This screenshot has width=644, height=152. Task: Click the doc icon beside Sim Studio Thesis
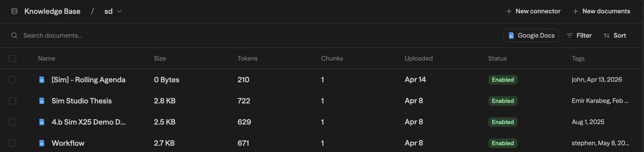coord(42,101)
